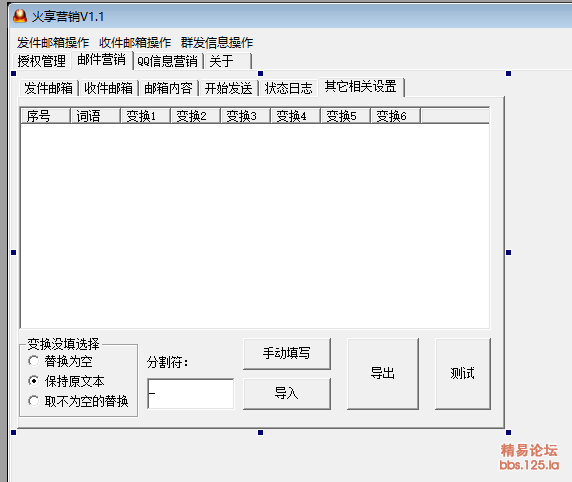
Task: Switch to the QQ信息营销 tab
Action: (x=167, y=61)
